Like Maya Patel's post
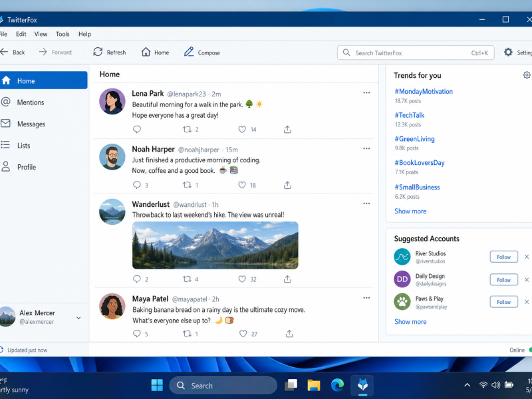 [243, 334]
